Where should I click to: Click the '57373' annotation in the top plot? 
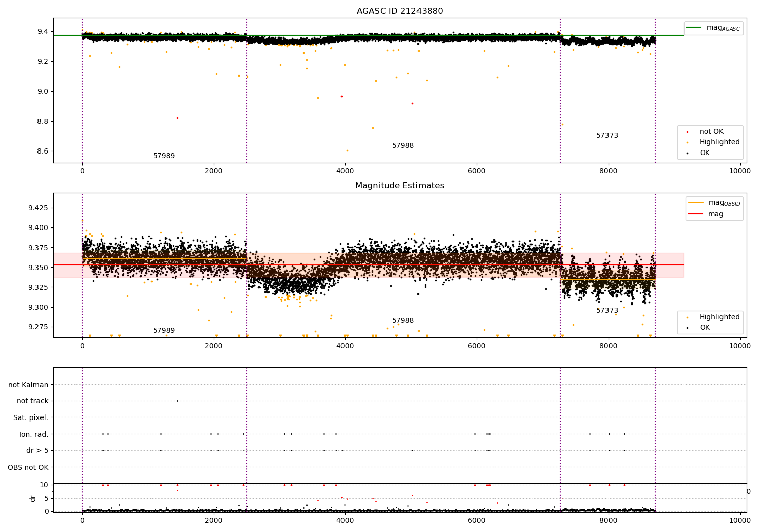coord(607,136)
